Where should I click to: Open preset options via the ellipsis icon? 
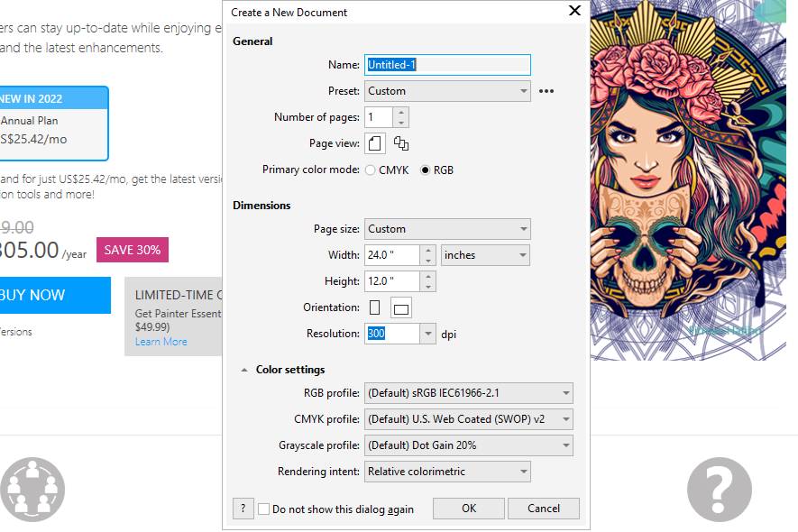[x=546, y=90]
